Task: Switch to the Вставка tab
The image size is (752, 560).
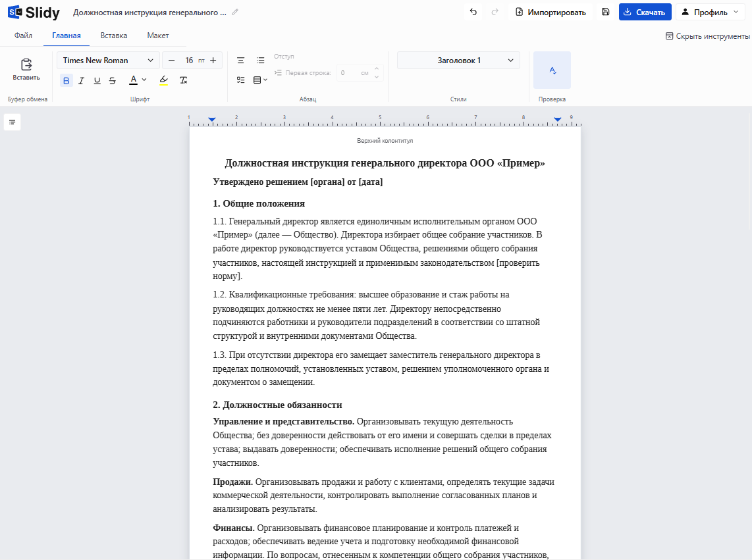Action: coord(114,36)
